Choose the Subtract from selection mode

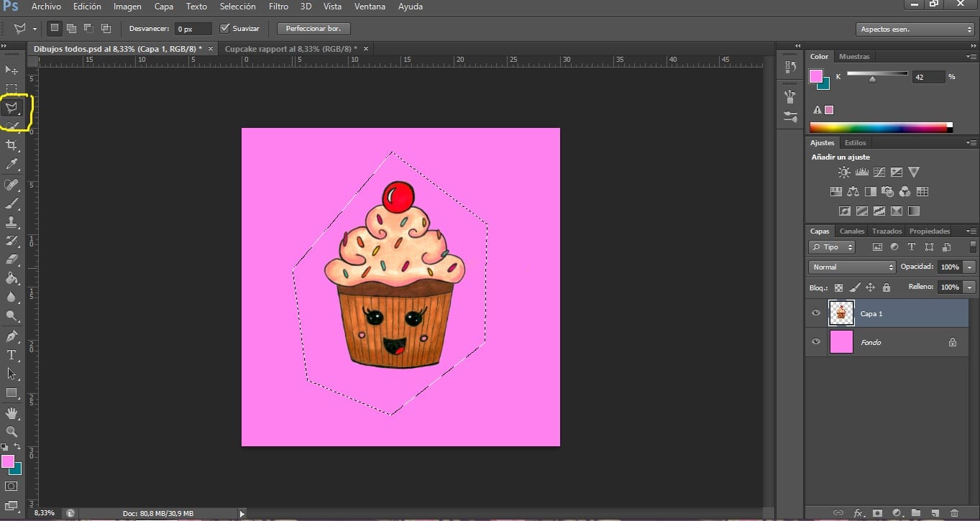tap(88, 29)
